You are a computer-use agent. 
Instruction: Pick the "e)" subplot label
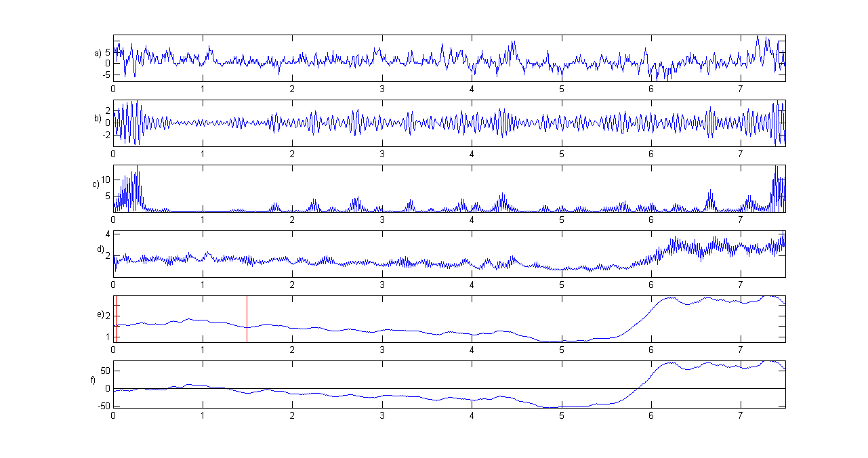100,314
